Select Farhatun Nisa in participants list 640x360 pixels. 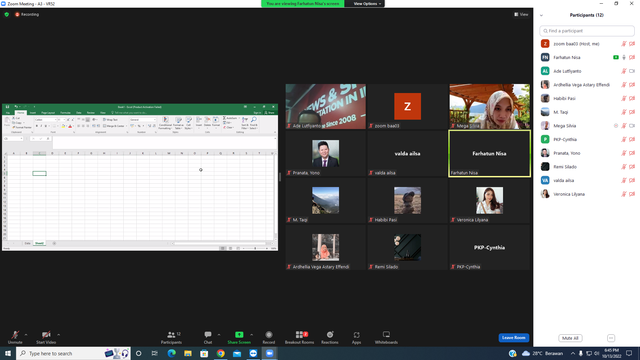pos(587,58)
